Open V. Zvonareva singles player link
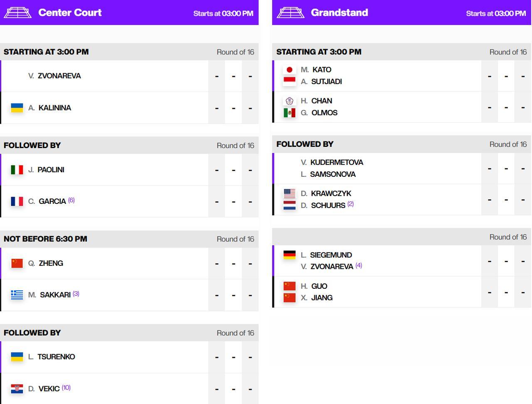 click(x=54, y=76)
